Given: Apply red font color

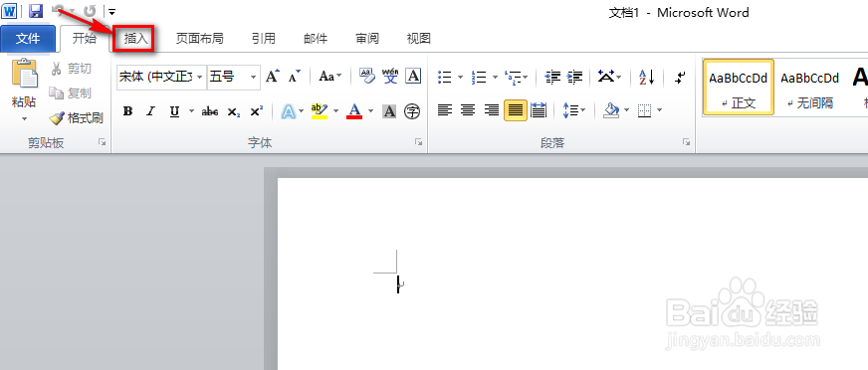Looking at the screenshot, I should pyautogui.click(x=354, y=110).
